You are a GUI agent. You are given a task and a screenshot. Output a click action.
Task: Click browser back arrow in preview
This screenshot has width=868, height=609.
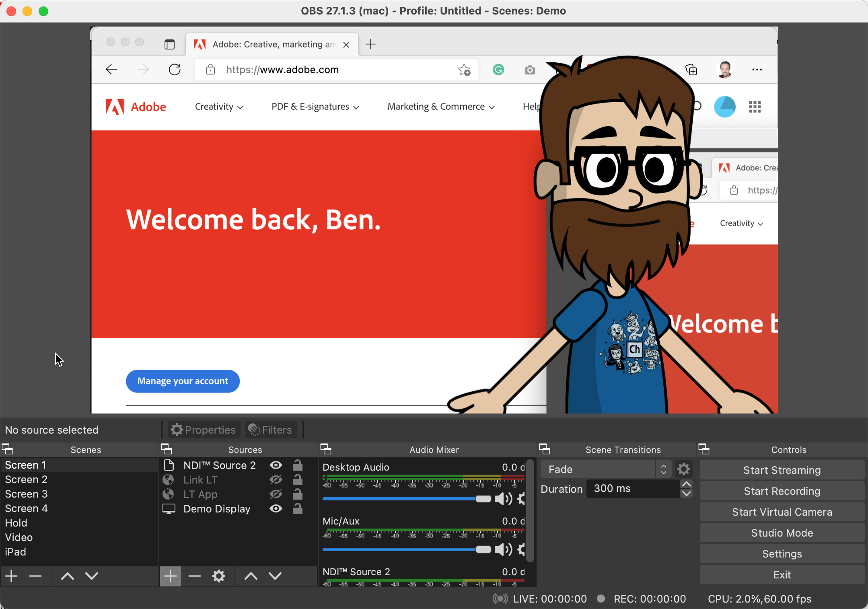point(111,70)
